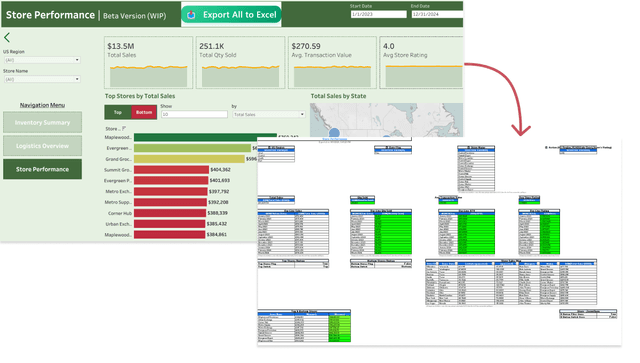
Task: Click the sort icon next to Store header
Action: (x=124, y=129)
